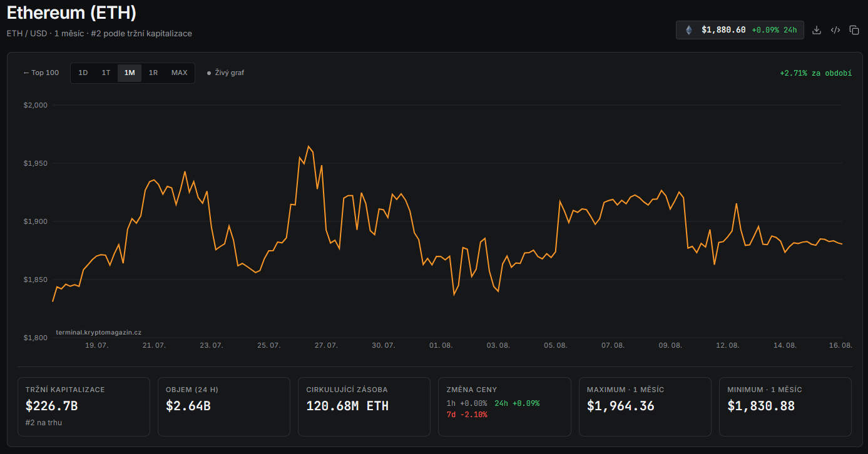Click the 23. 07. date label
The height and width of the screenshot is (454, 868).
point(212,345)
